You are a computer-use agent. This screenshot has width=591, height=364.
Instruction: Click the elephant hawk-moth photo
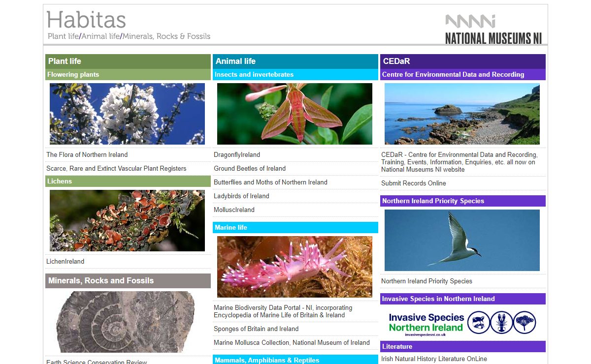tap(295, 114)
